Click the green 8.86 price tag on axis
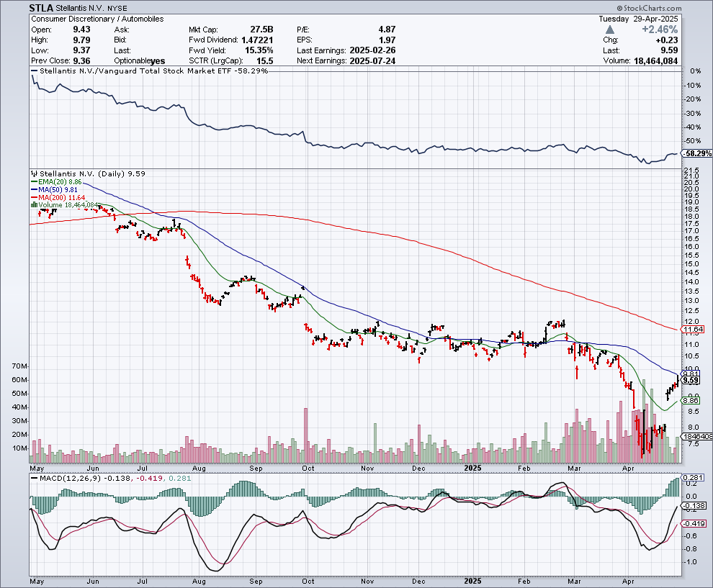This screenshot has height=588, width=713. click(x=691, y=400)
